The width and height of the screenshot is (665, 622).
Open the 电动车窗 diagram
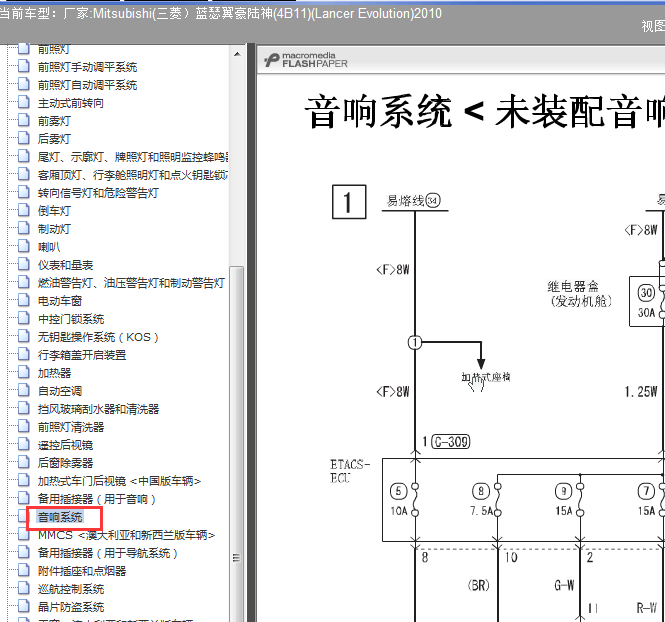click(x=59, y=301)
